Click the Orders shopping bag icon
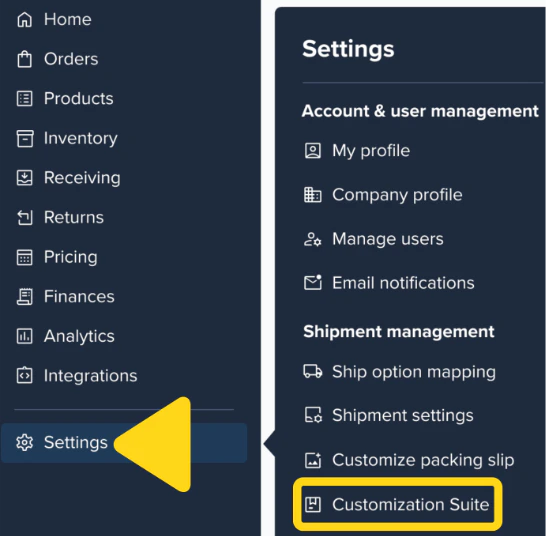 (24, 59)
